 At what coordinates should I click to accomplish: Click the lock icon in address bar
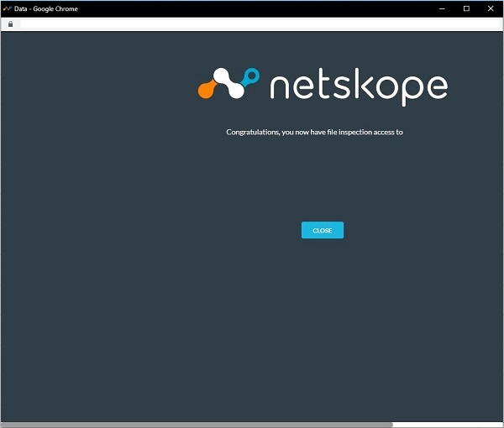click(11, 24)
